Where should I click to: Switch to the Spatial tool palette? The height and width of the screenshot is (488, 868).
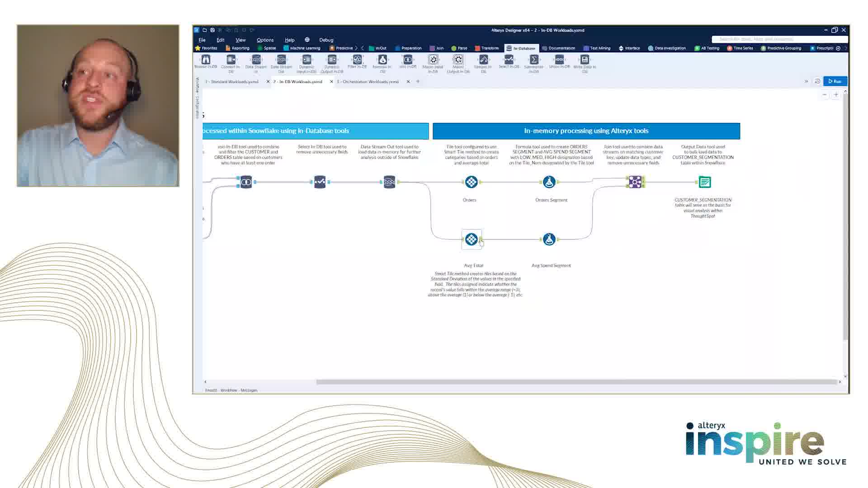coord(267,48)
